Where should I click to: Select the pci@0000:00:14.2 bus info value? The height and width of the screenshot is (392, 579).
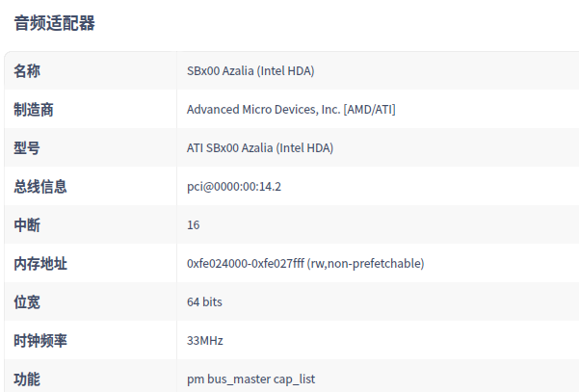234,187
